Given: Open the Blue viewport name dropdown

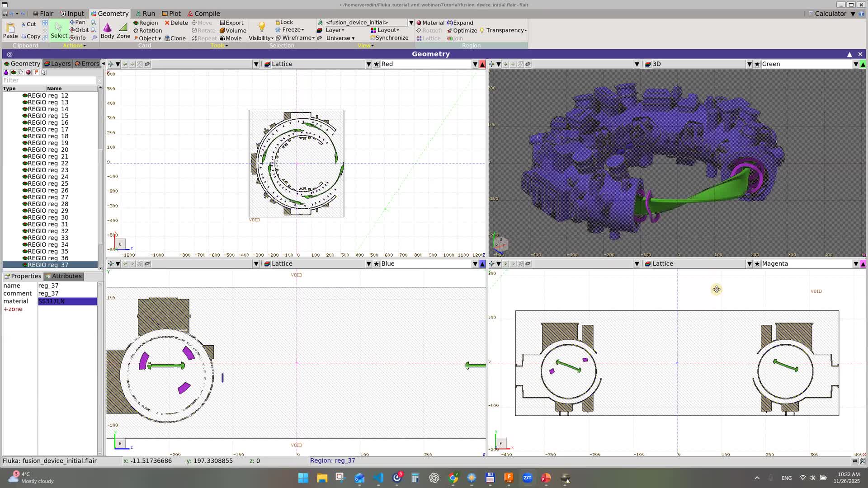Looking at the screenshot, I should coord(475,264).
